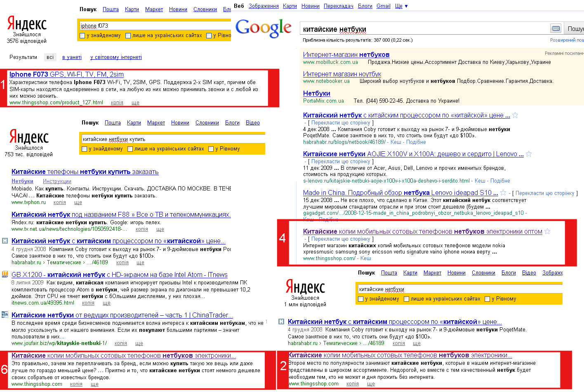Open Google ad 'Интернет-магазин нетбуков'

[x=346, y=55]
